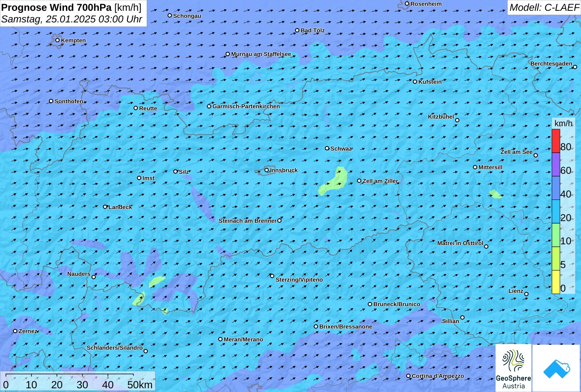Click the blue cloud-arrow logo icon
The image size is (581, 392).
[556, 368]
